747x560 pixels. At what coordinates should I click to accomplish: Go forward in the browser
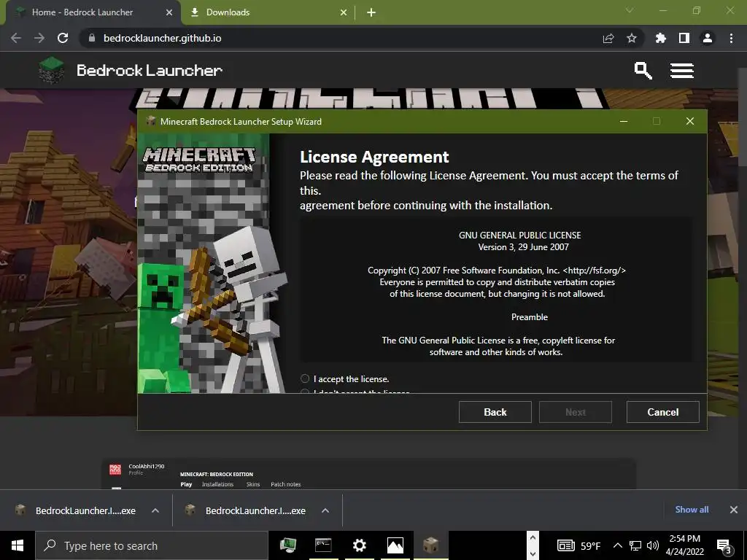pyautogui.click(x=39, y=38)
